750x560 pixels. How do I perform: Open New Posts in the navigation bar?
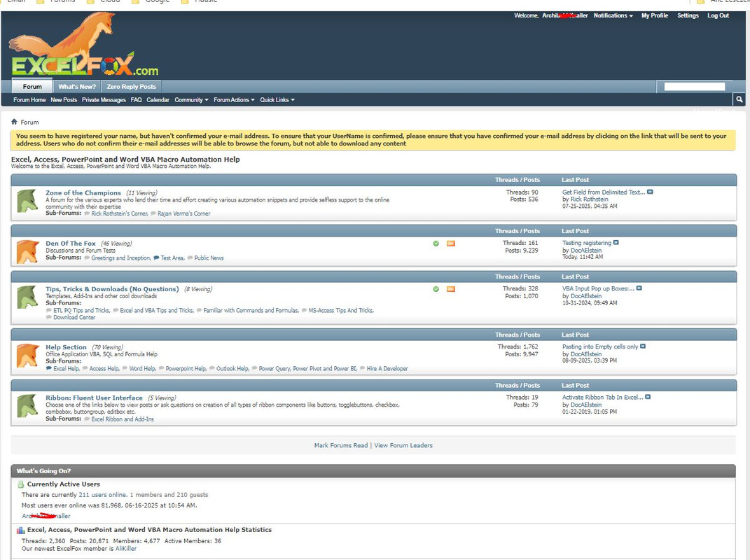point(64,100)
